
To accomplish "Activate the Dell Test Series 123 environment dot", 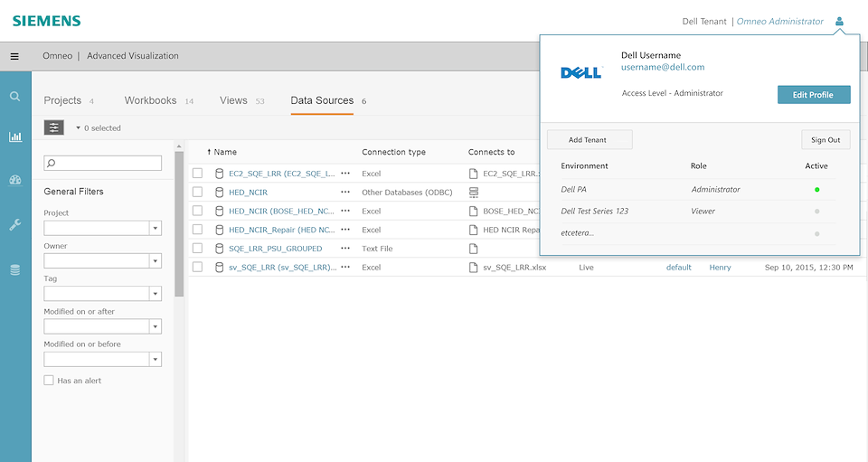I will point(816,212).
